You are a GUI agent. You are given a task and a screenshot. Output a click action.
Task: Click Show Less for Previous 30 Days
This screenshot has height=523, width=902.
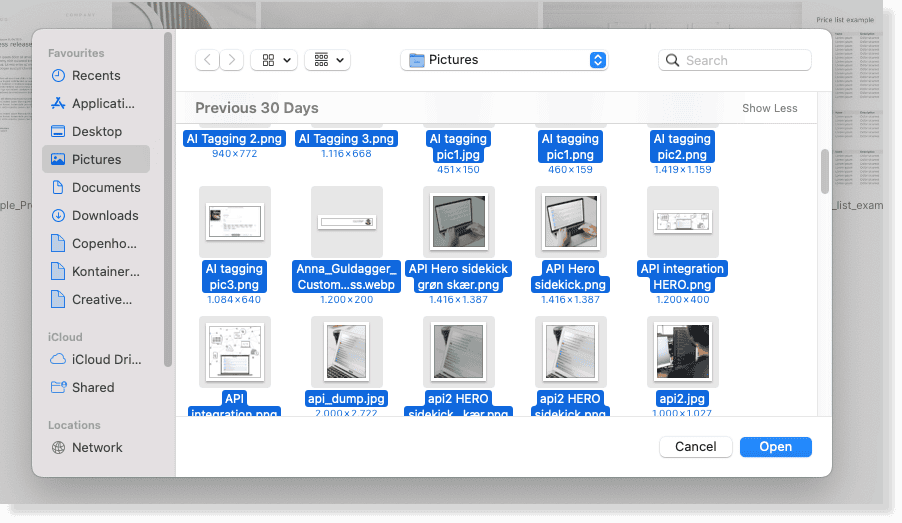[769, 108]
